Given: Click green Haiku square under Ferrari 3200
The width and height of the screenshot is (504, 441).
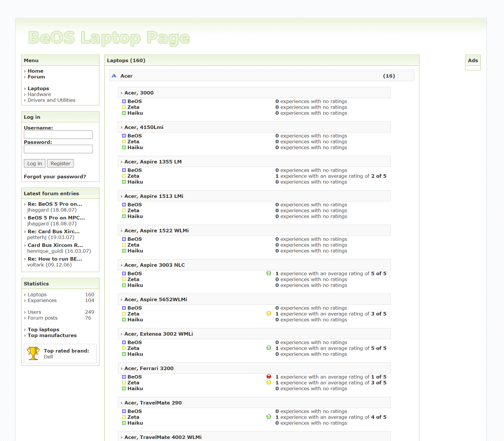Looking at the screenshot, I should coord(124,388).
